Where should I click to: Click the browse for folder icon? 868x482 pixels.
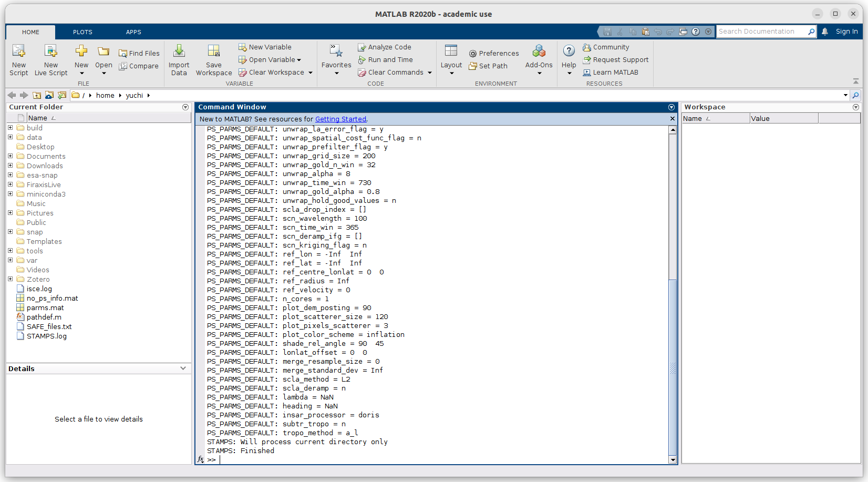pos(49,95)
